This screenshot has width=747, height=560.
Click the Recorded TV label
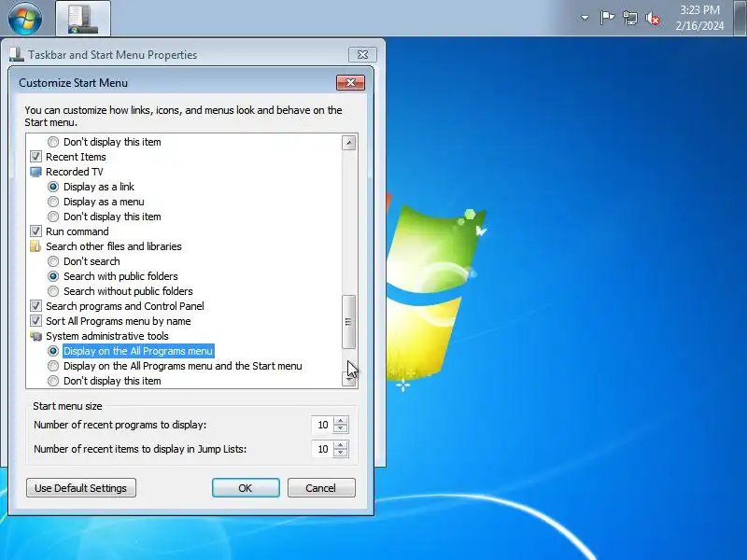tap(75, 172)
